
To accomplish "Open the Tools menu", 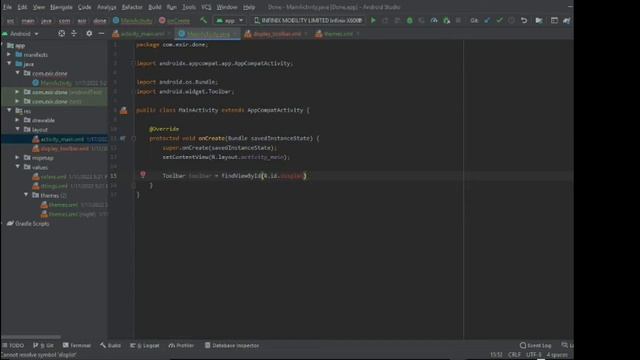I will (x=189, y=7).
